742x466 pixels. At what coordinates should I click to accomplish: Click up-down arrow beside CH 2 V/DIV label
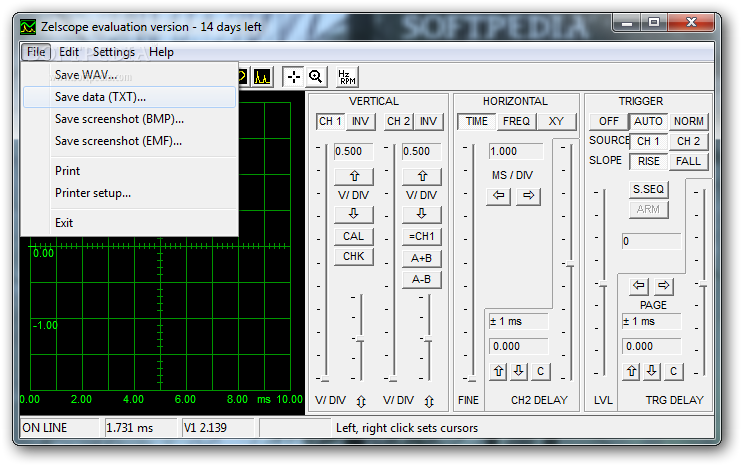click(x=429, y=401)
